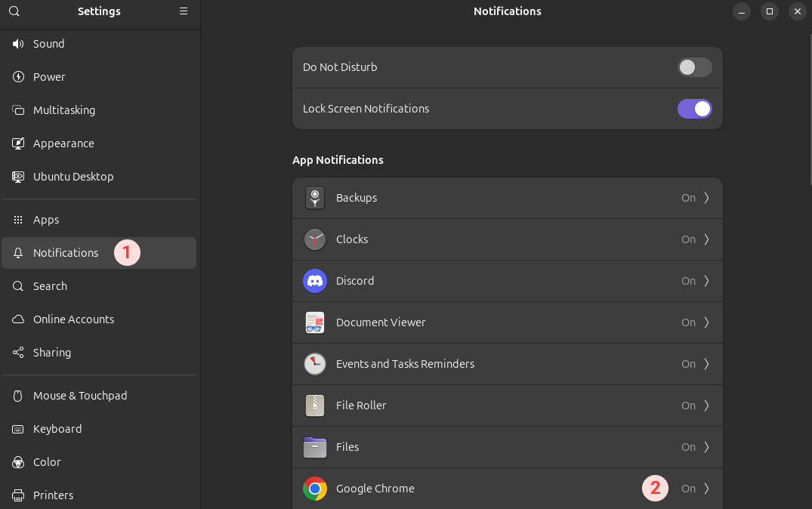Viewport: 812px width, 509px height.
Task: Expand Events and Tasks Reminders chevron
Action: click(x=706, y=364)
